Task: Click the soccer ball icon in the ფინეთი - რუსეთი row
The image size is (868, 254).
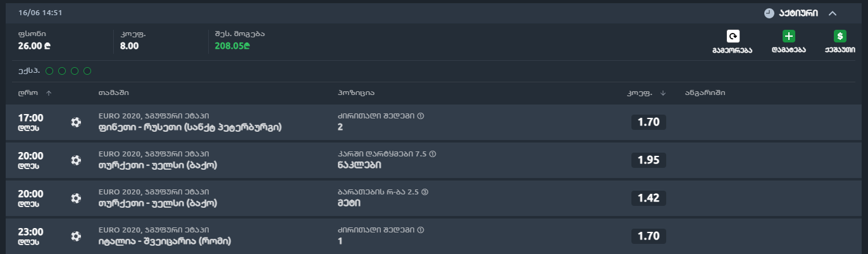Action: pos(76,122)
